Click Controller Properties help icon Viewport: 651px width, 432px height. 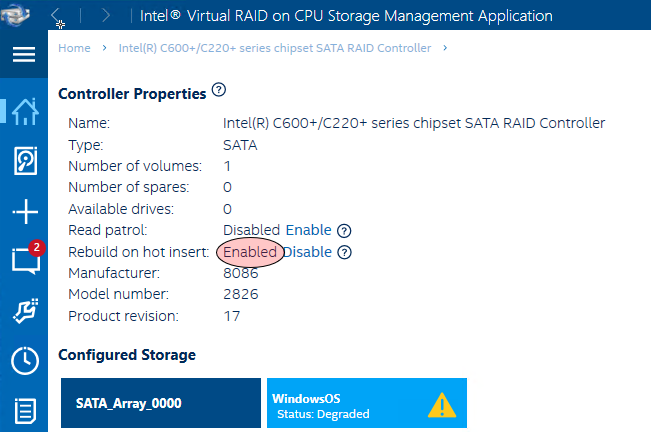219,90
